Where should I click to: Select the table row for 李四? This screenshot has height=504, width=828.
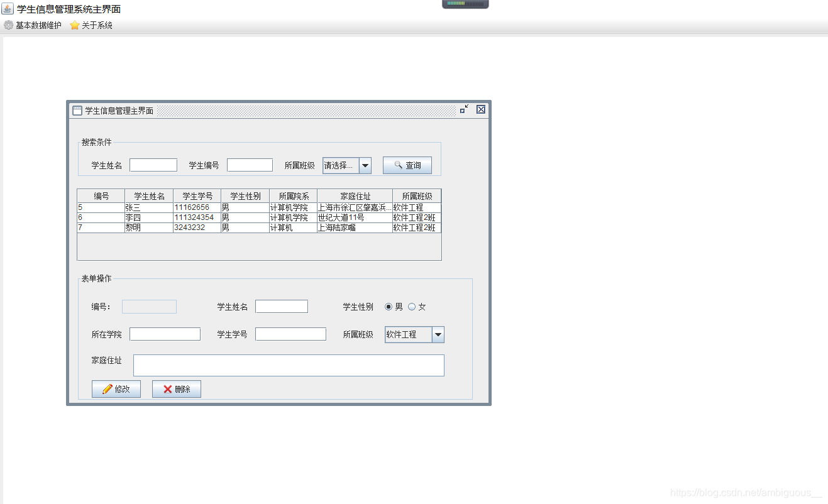pos(259,217)
